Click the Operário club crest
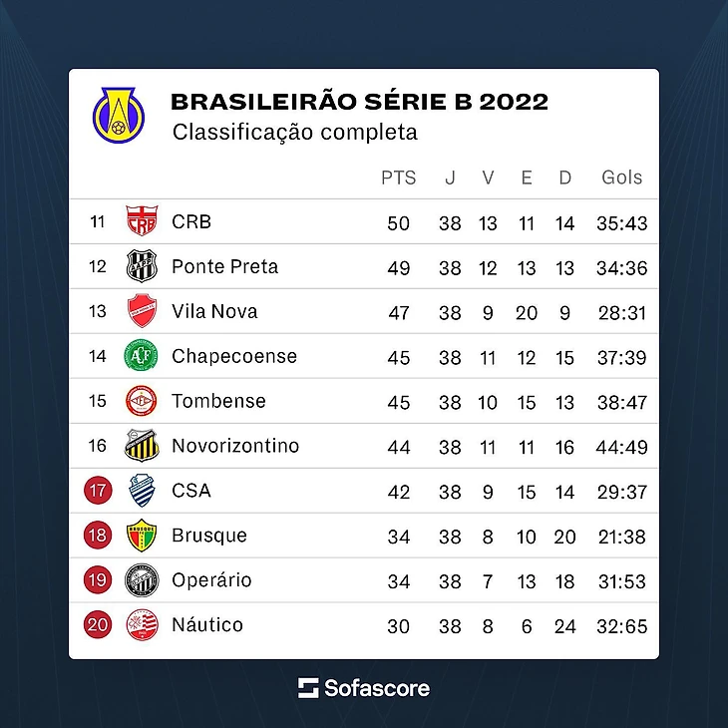The height and width of the screenshot is (728, 728). [141, 580]
